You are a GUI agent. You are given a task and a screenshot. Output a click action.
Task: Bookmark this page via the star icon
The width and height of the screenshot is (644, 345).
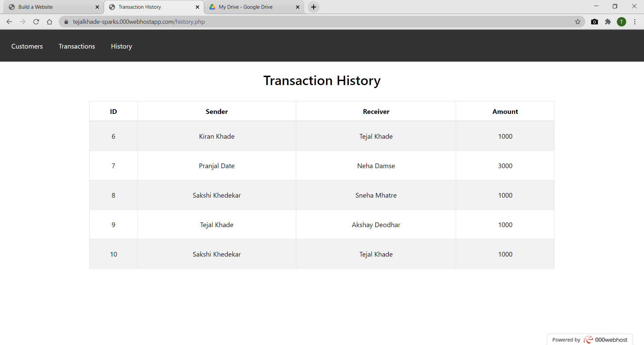(578, 21)
